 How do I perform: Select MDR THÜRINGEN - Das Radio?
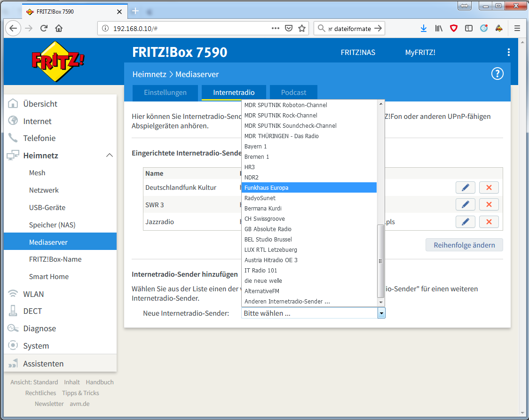click(309, 136)
